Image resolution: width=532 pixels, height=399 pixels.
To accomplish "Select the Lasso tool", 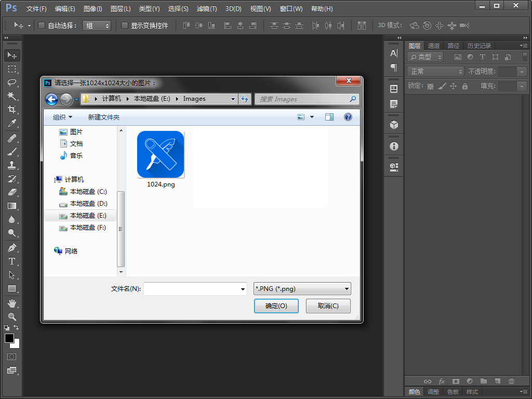I will 12,83.
